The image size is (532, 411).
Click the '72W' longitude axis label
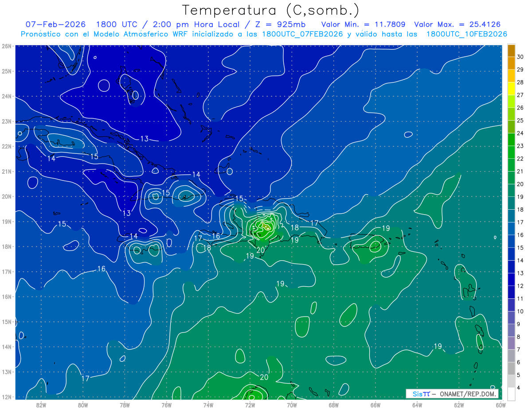coord(250,404)
